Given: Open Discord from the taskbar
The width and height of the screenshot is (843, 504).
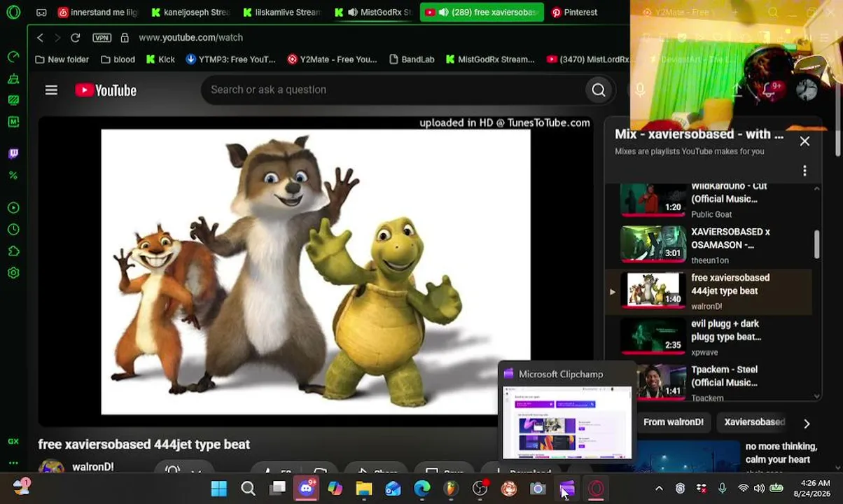Looking at the screenshot, I should [x=306, y=488].
